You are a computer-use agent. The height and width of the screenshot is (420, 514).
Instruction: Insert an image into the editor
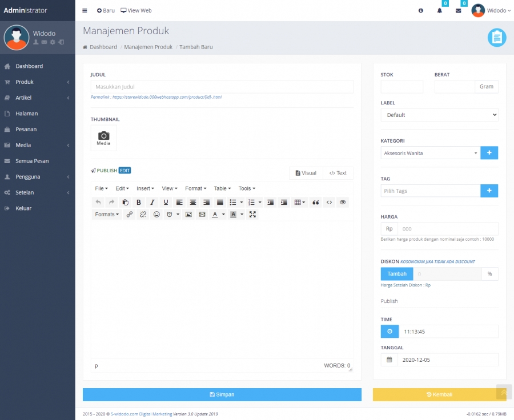[188, 214]
